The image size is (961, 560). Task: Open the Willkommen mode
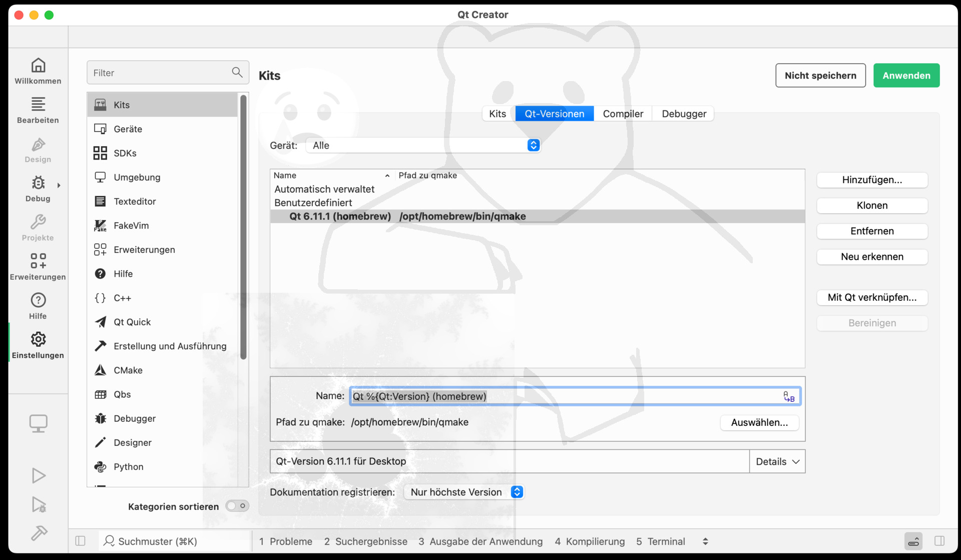[x=38, y=71]
